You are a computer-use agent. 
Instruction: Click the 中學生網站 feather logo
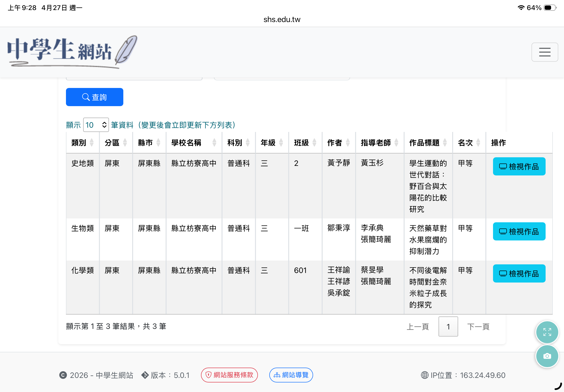(73, 52)
